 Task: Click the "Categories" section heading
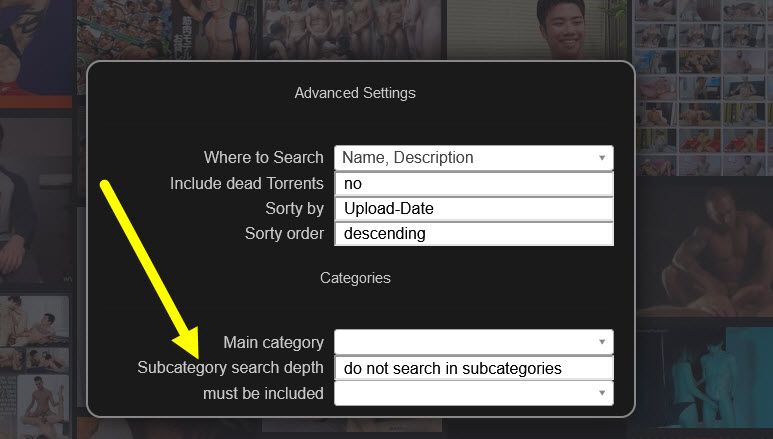click(x=355, y=277)
